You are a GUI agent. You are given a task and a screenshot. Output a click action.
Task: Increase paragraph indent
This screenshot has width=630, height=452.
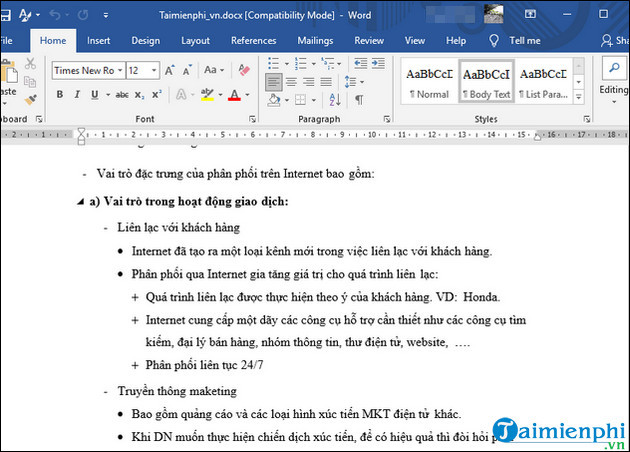(x=378, y=63)
